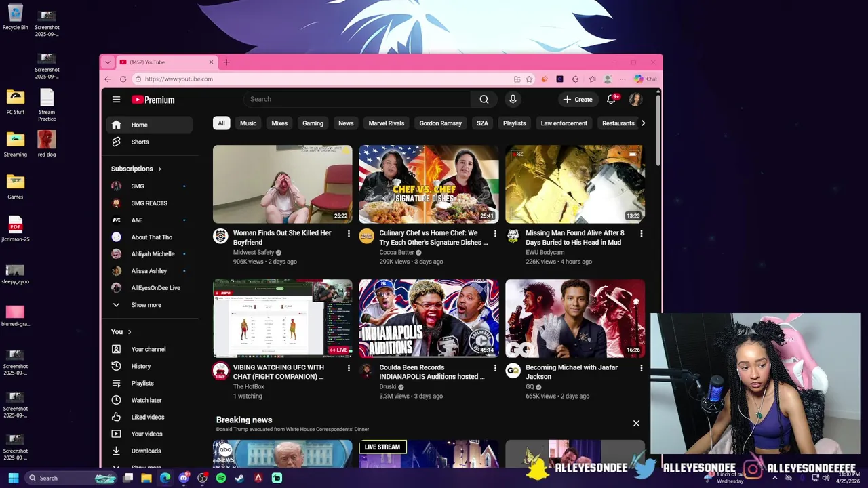868x488 pixels.
Task: Go back with browser back arrow
Action: 108,79
